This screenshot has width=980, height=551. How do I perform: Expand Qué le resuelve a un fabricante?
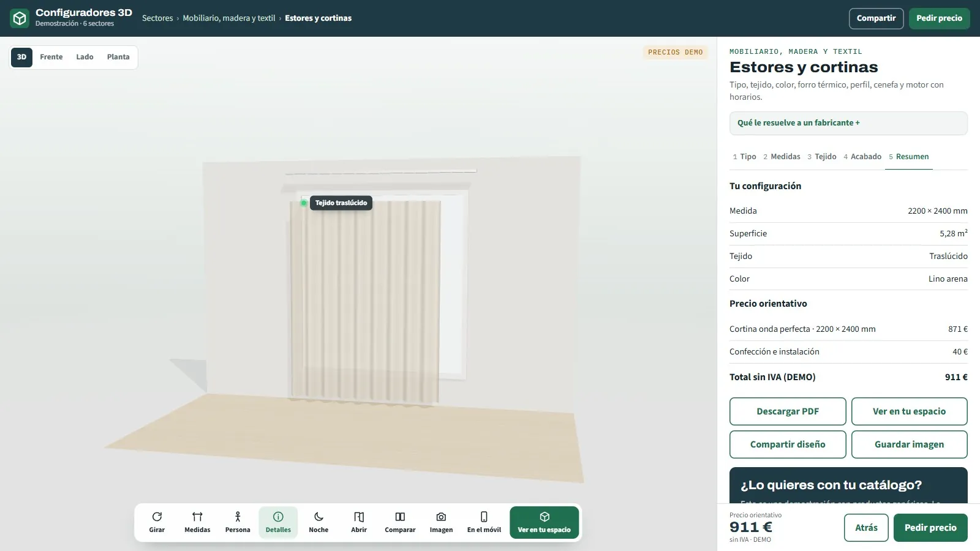[x=848, y=123]
